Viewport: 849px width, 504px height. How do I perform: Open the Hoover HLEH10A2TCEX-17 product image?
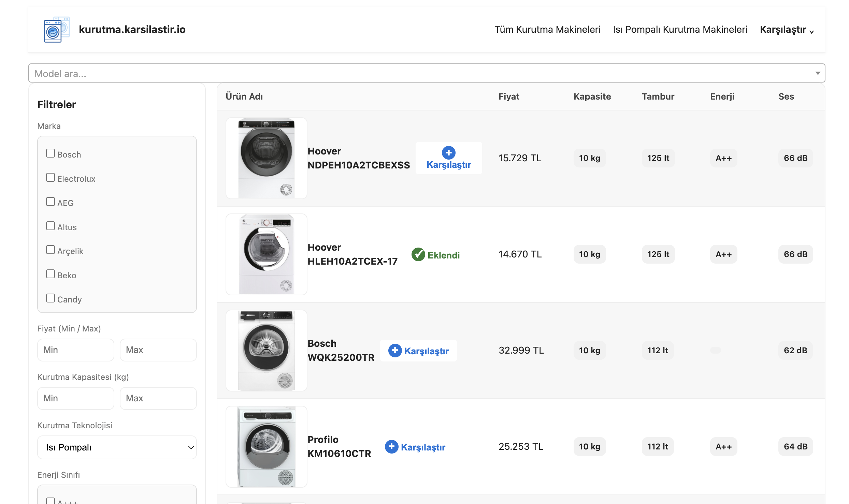pos(266,254)
